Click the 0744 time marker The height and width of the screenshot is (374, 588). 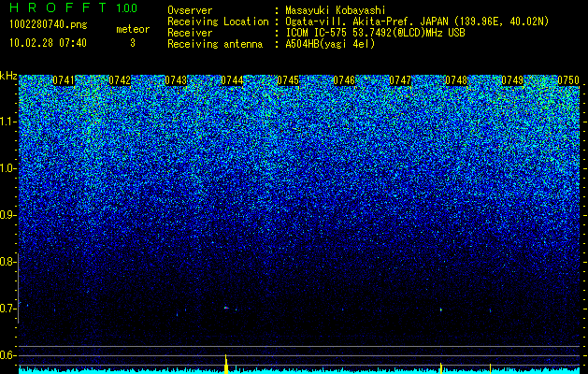pos(232,80)
